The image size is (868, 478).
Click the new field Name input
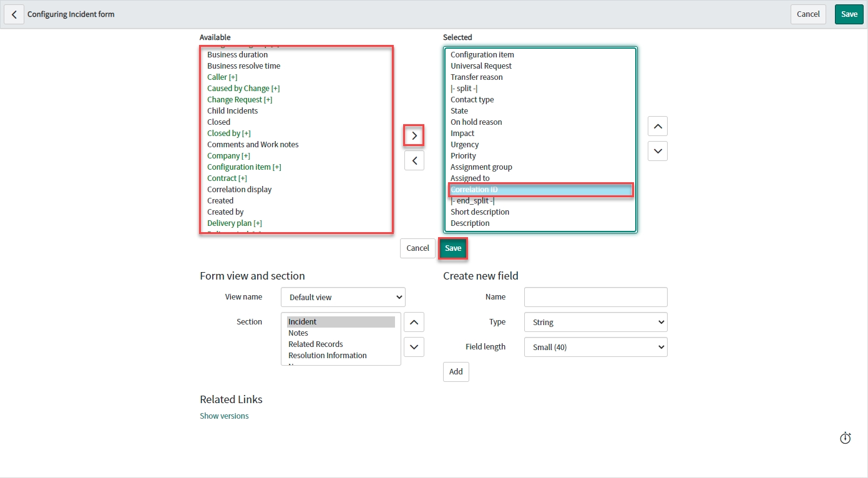coord(595,297)
